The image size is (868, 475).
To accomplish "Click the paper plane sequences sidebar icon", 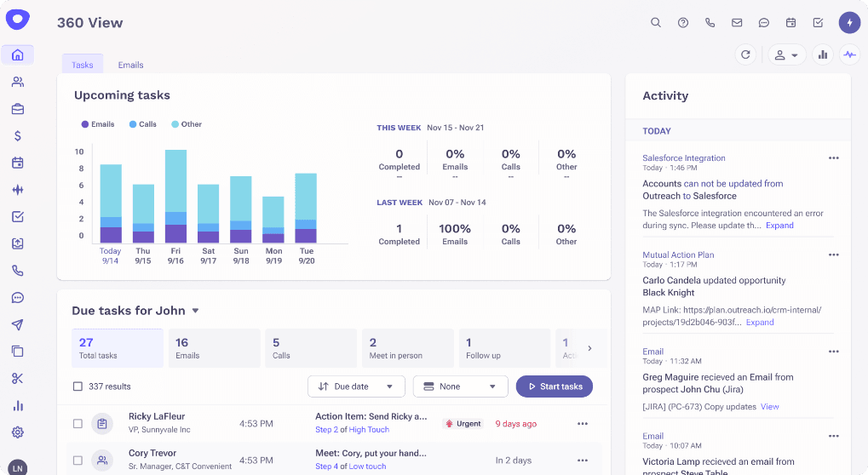I will (18, 324).
